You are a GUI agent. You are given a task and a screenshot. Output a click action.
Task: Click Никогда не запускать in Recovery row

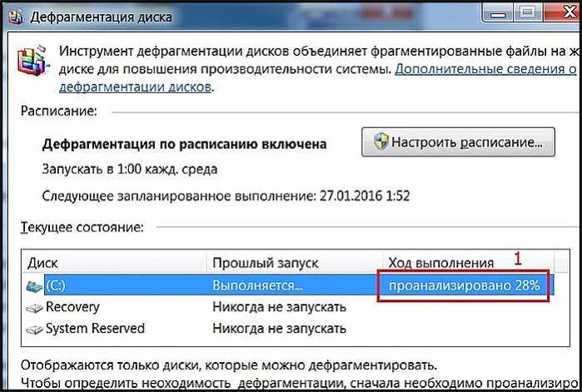pyautogui.click(x=279, y=307)
